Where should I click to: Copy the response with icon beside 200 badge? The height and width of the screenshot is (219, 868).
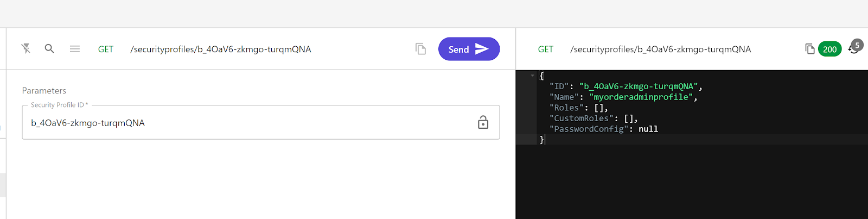810,49
